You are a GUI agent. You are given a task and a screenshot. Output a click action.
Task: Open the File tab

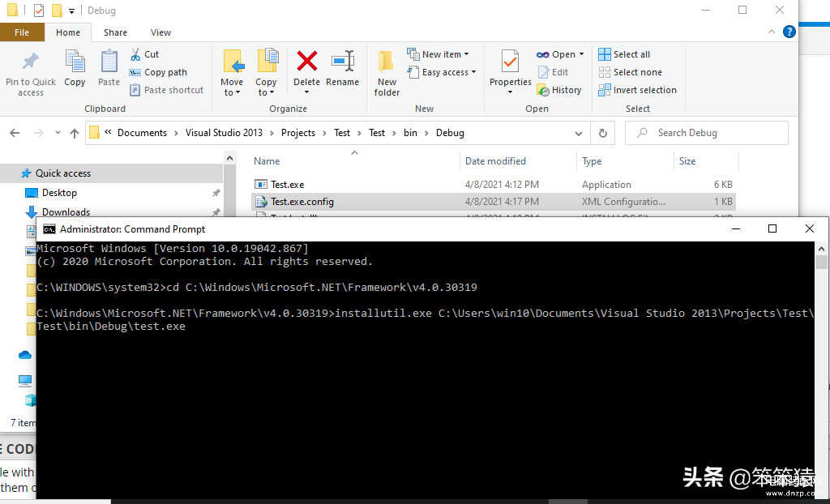22,32
